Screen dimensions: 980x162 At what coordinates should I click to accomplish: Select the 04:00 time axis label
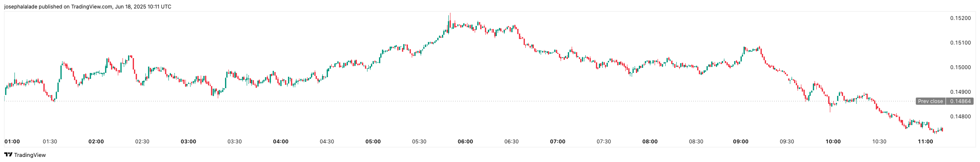pyautogui.click(x=281, y=142)
